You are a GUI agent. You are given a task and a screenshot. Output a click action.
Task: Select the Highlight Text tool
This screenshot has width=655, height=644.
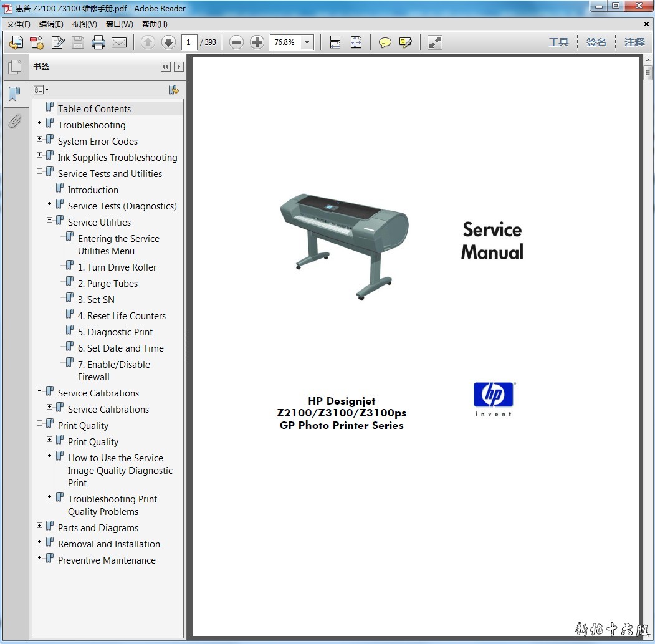point(406,42)
